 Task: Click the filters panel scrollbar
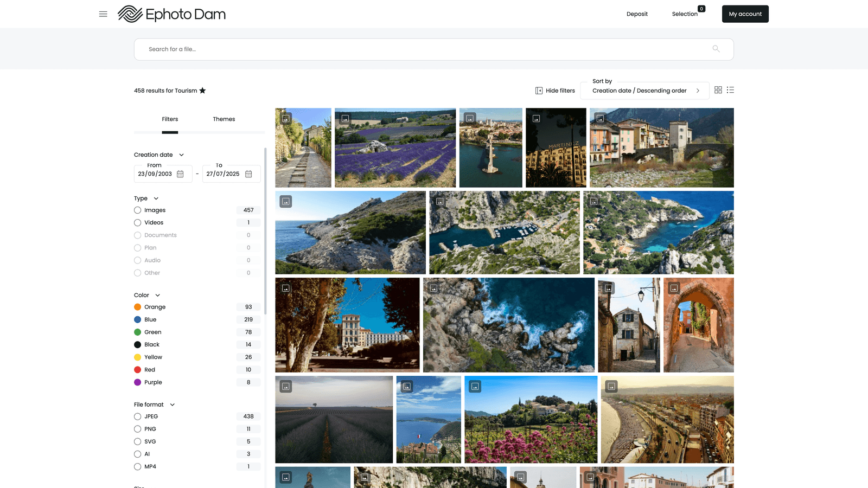click(265, 231)
